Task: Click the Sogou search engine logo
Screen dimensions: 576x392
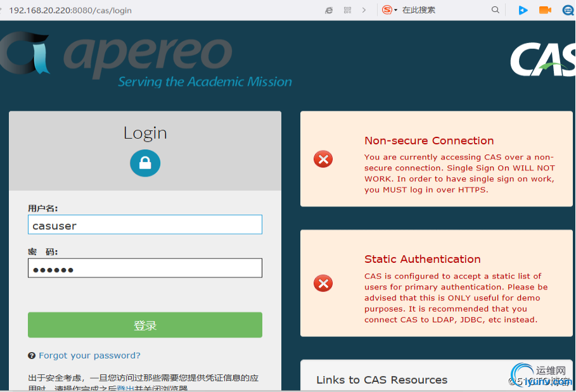Action: 387,10
